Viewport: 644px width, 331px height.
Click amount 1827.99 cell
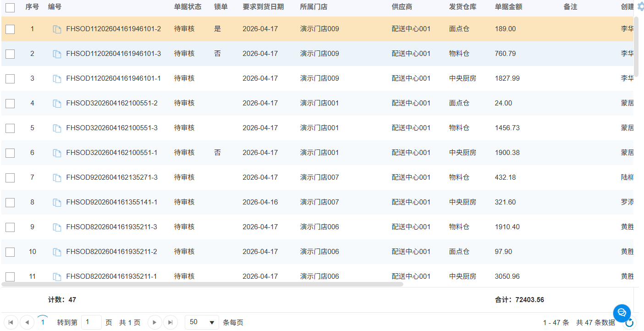click(x=507, y=78)
